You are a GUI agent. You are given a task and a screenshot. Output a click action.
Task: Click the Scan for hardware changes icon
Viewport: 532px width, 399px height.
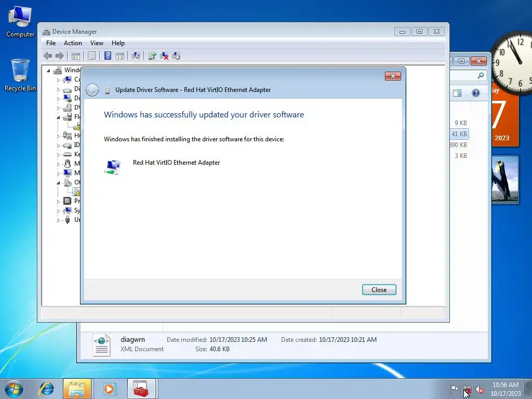[136, 56]
